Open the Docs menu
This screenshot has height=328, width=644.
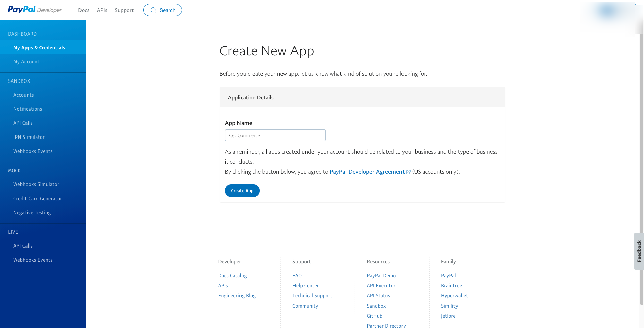(x=84, y=10)
